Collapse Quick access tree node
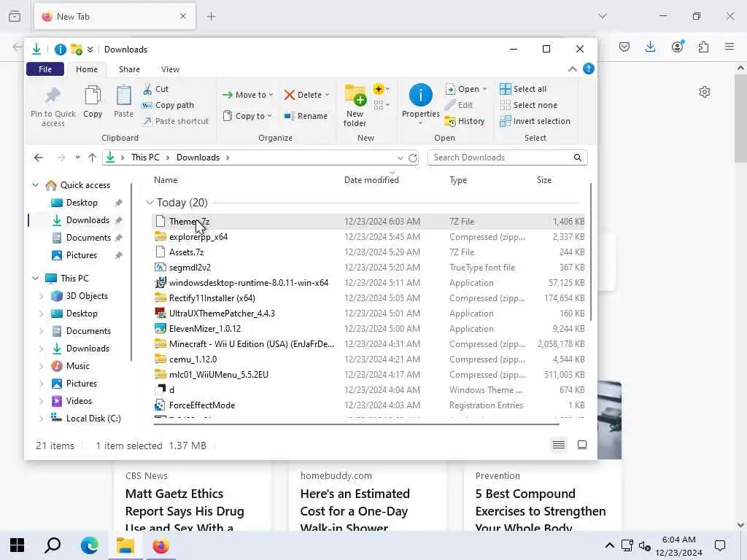The height and width of the screenshot is (560, 747). 35,184
